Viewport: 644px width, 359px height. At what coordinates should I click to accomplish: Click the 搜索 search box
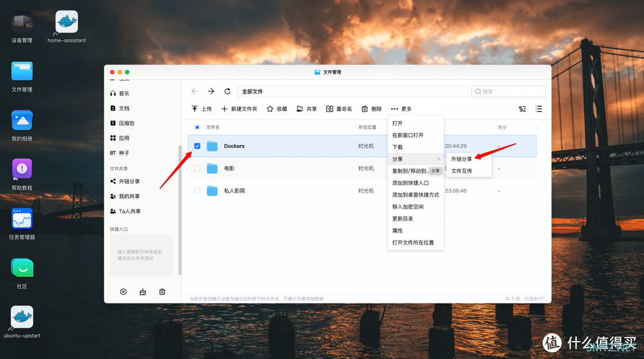coord(509,91)
